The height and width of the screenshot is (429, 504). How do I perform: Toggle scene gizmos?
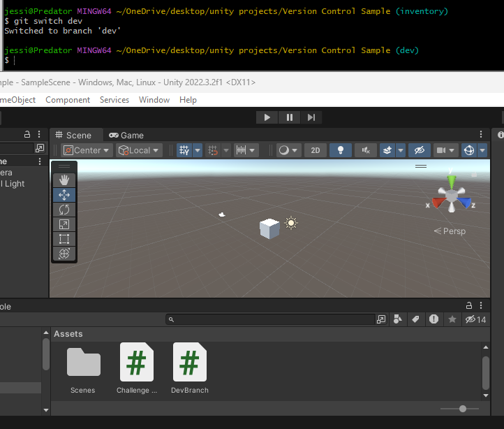click(x=469, y=150)
